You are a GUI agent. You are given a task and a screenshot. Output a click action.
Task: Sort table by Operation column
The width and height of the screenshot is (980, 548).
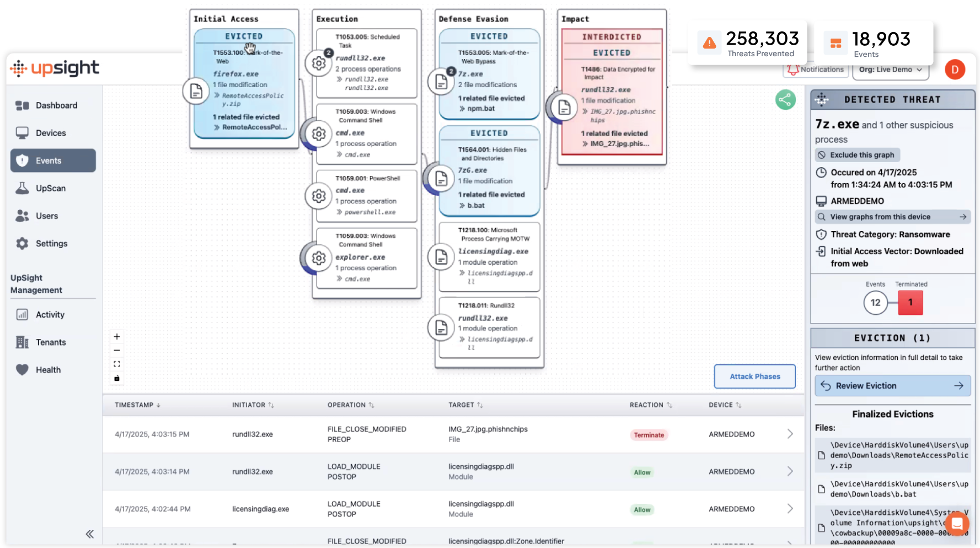tap(351, 405)
